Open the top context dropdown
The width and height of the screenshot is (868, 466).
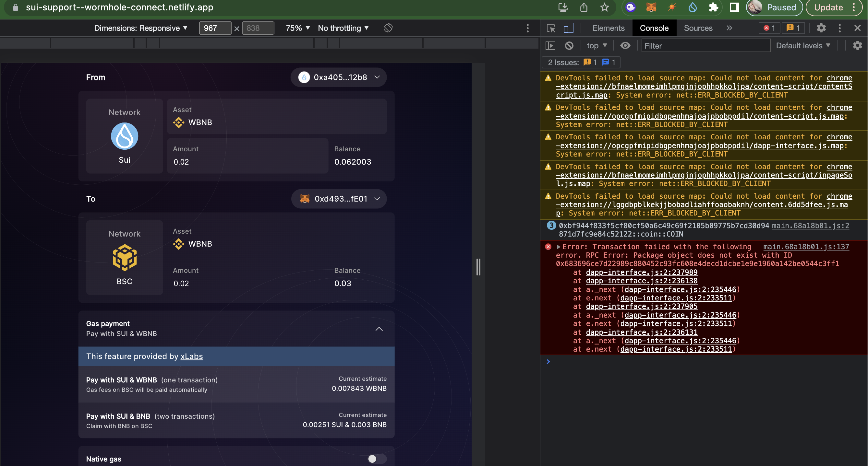[597, 45]
